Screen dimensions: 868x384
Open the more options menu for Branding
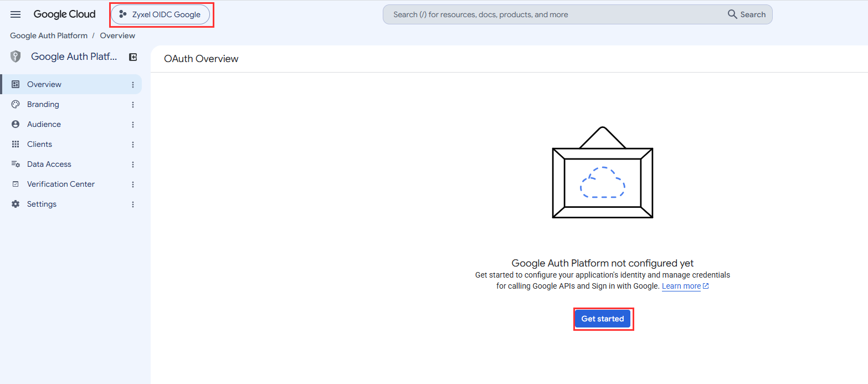(133, 105)
